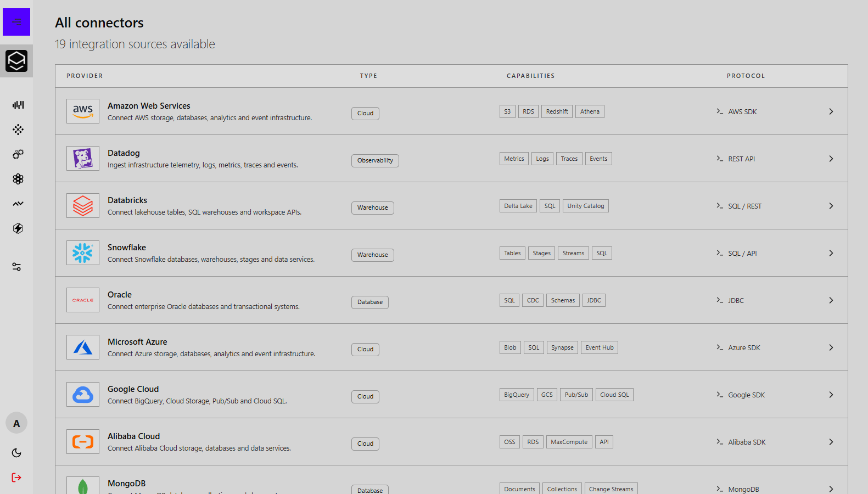This screenshot has height=494, width=868.
Task: Open the Databricks connector title
Action: click(x=127, y=200)
